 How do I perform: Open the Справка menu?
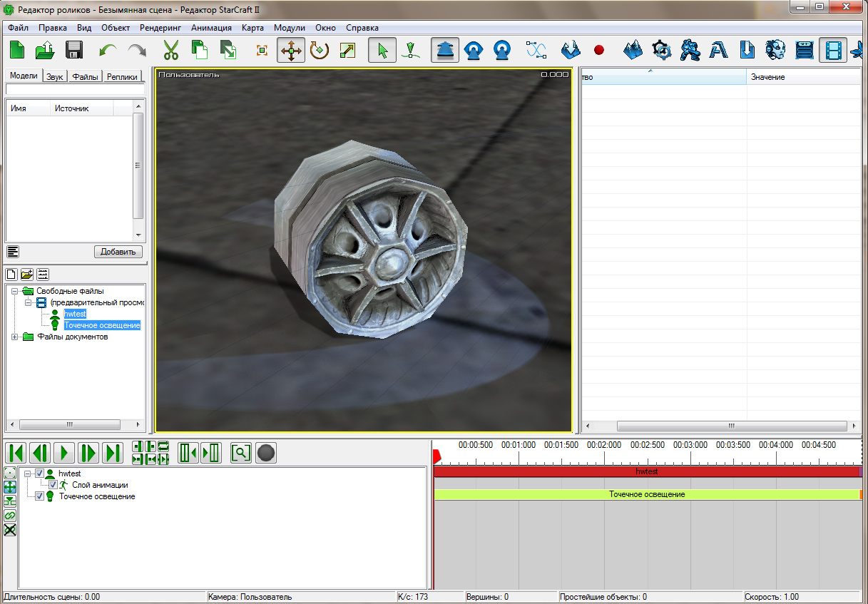tap(362, 28)
